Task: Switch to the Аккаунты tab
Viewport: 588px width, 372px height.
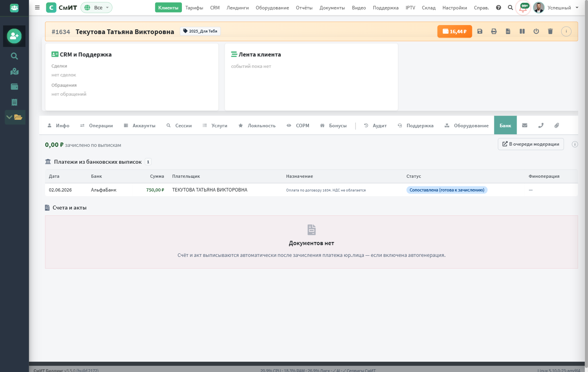Action: (140, 125)
